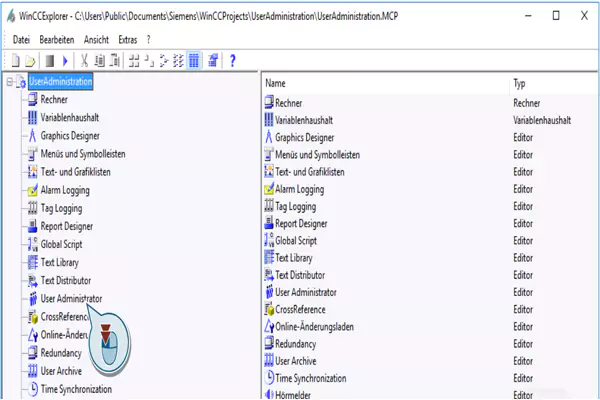Click Variablenhaushalt icon in the right list
This screenshot has width=600, height=400.
pyautogui.click(x=269, y=119)
